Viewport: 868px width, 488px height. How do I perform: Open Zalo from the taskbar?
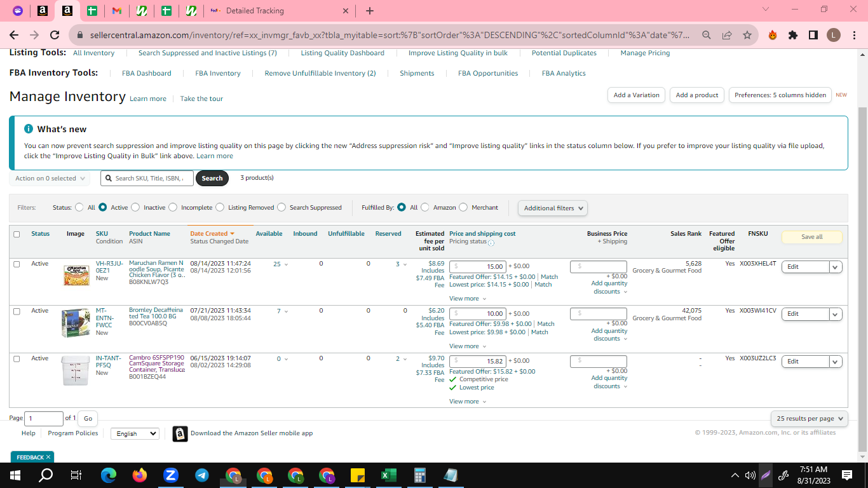170,475
